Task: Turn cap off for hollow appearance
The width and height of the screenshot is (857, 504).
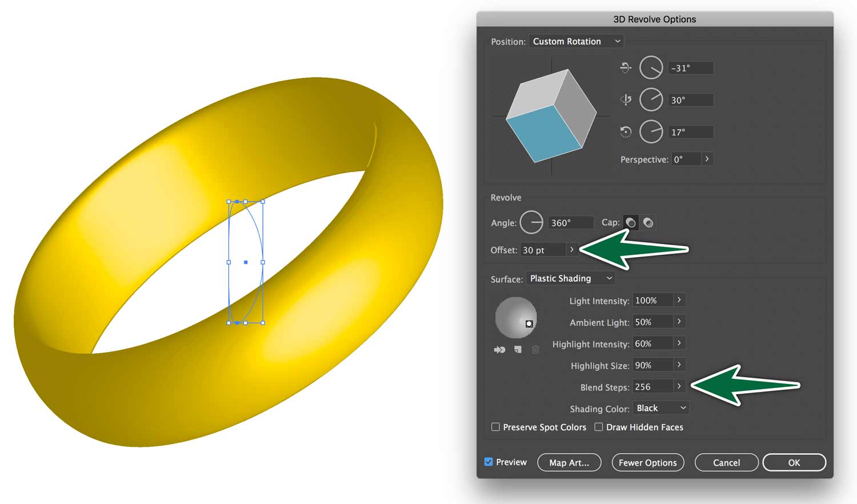Action: click(648, 222)
